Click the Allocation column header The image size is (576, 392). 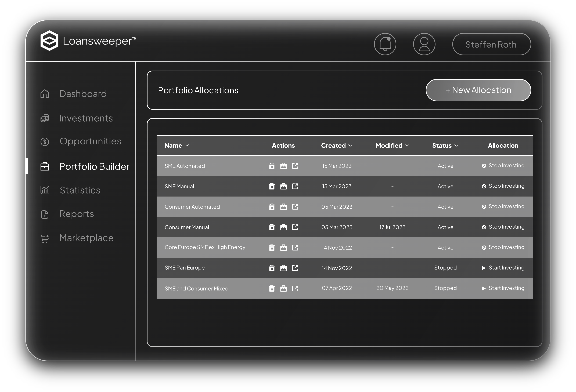(x=503, y=146)
